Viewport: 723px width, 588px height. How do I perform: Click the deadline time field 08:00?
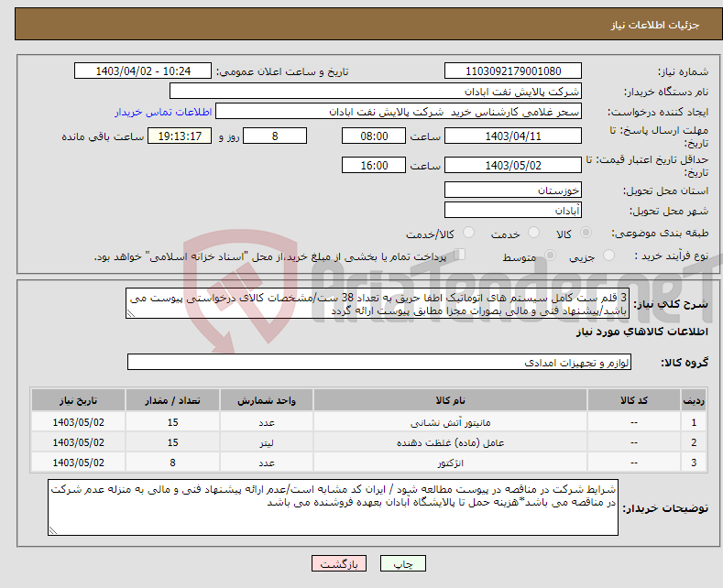(374, 136)
